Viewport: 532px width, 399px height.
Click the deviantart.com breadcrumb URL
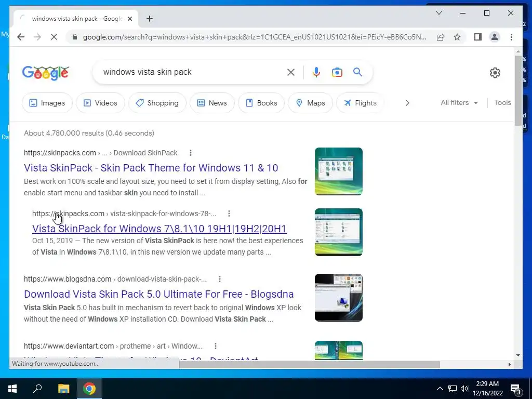pyautogui.click(x=113, y=346)
